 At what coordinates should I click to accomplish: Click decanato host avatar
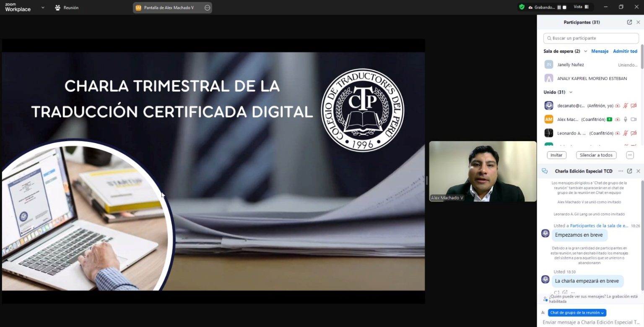[549, 106]
